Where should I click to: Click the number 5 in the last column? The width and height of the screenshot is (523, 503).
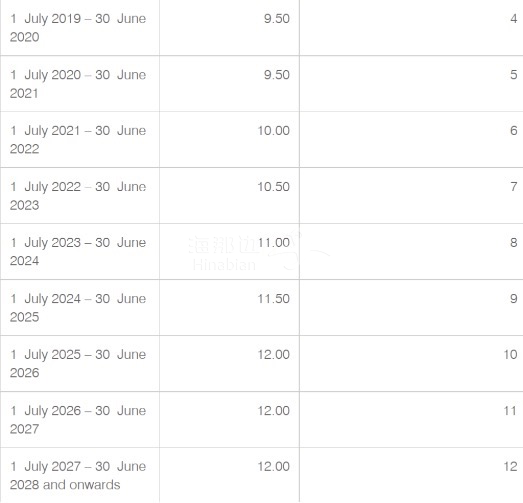click(514, 75)
